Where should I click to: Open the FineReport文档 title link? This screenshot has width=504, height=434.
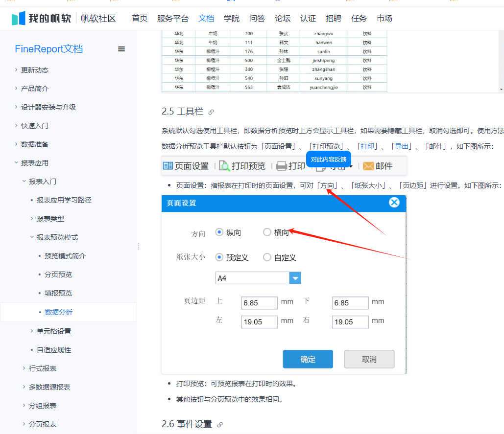[49, 49]
